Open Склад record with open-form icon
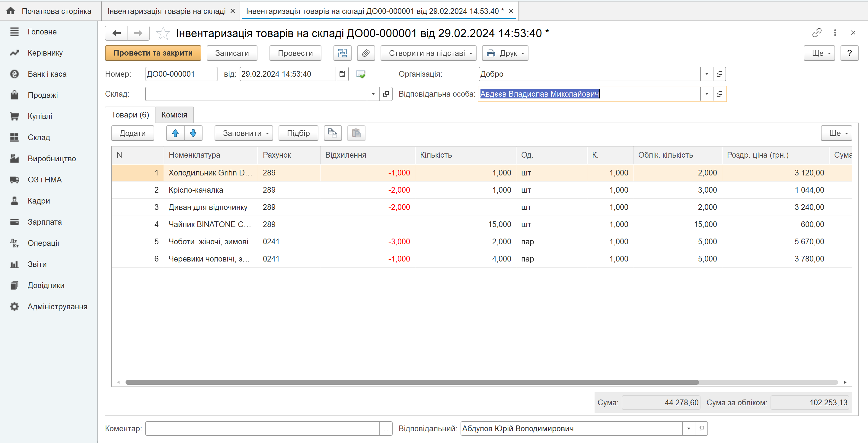The width and height of the screenshot is (868, 443). tap(386, 94)
